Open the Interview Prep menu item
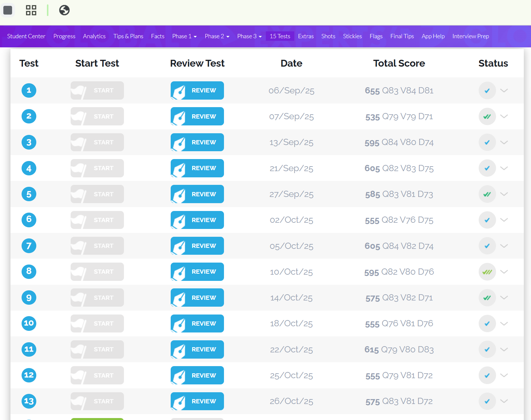 pos(471,36)
